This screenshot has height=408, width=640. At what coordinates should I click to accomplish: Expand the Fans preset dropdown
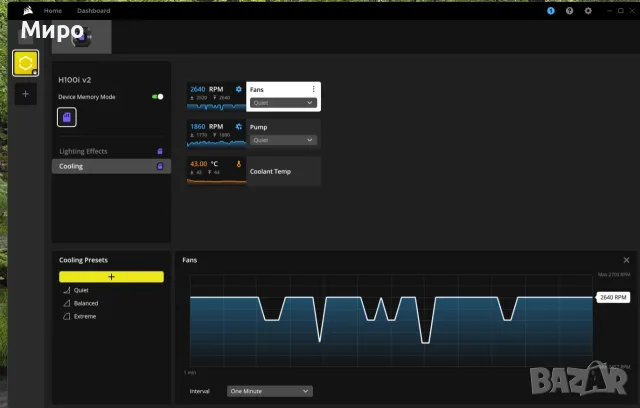point(283,103)
